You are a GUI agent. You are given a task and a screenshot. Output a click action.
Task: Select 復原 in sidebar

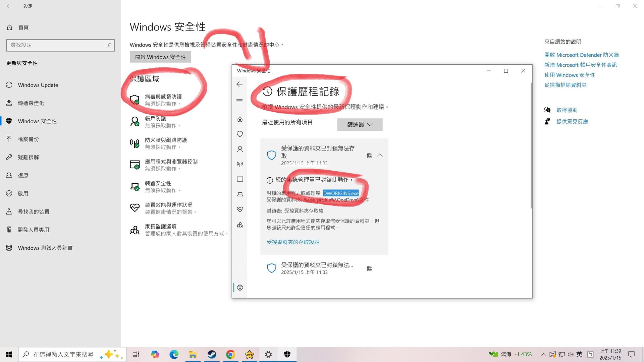[x=23, y=175]
